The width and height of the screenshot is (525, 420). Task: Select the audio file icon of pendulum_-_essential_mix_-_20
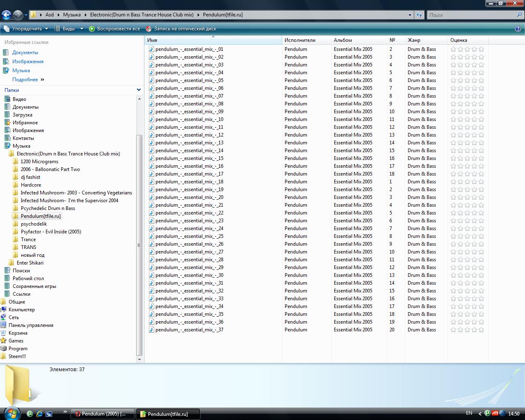[x=151, y=197]
